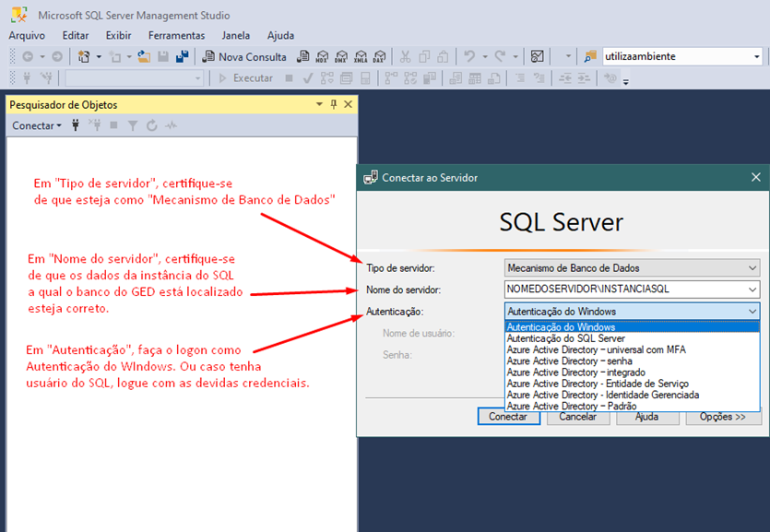Select Azure Active Directory – integrado
The width and height of the screenshot is (770, 532).
coord(632,372)
